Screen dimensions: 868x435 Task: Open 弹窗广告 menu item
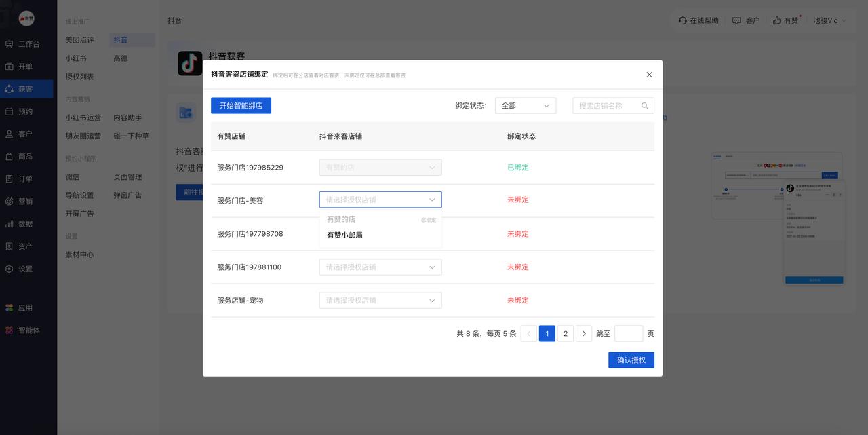[127, 195]
